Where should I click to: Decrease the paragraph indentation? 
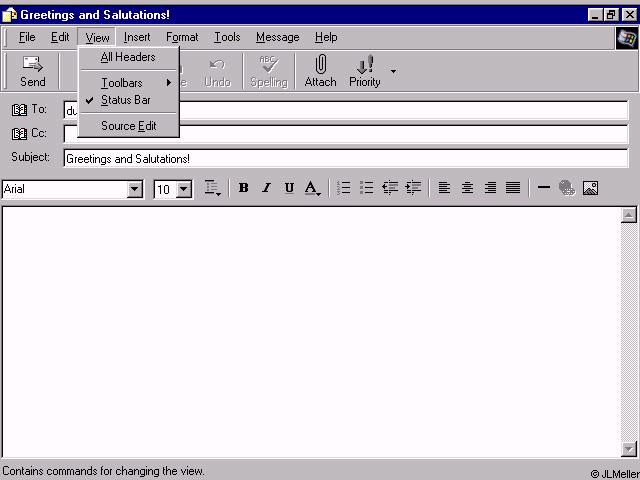pos(390,188)
